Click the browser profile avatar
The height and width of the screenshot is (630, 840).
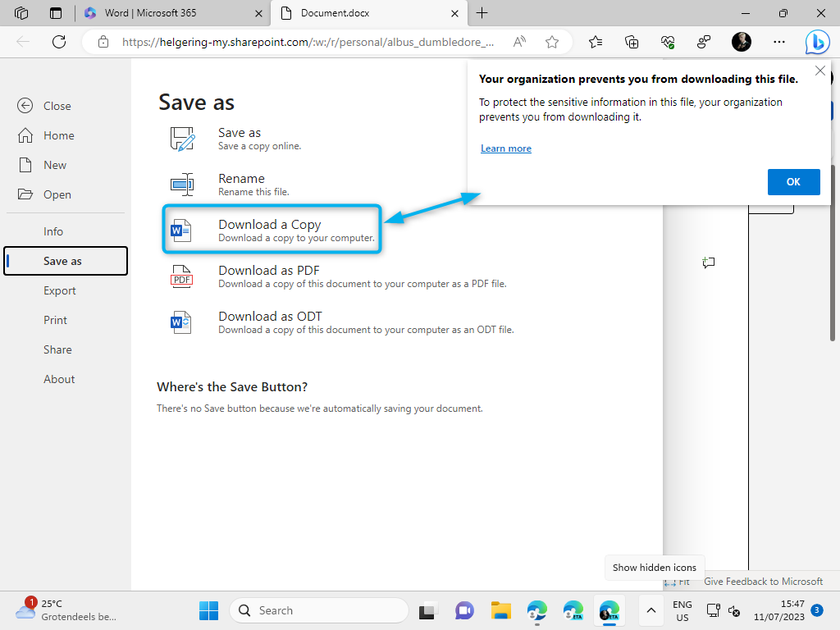(741, 42)
